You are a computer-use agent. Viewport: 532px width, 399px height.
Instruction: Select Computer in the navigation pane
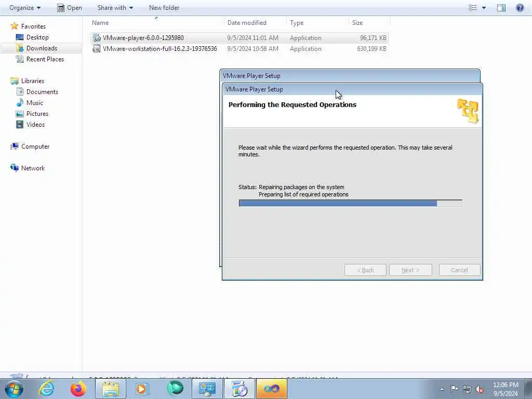coord(35,146)
